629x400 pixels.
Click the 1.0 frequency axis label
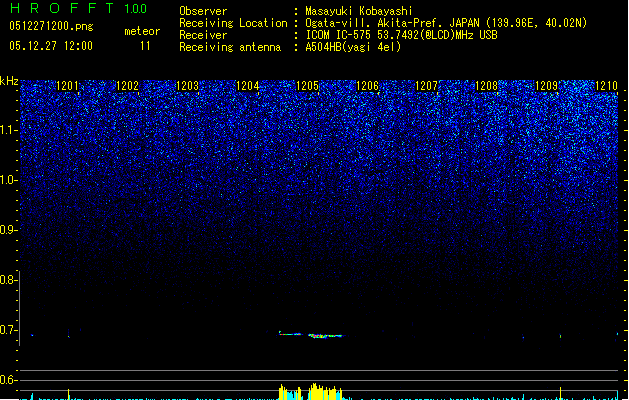point(8,180)
